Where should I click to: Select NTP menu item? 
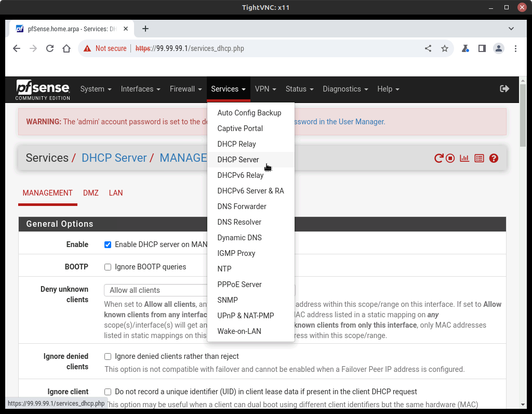coord(251,269)
